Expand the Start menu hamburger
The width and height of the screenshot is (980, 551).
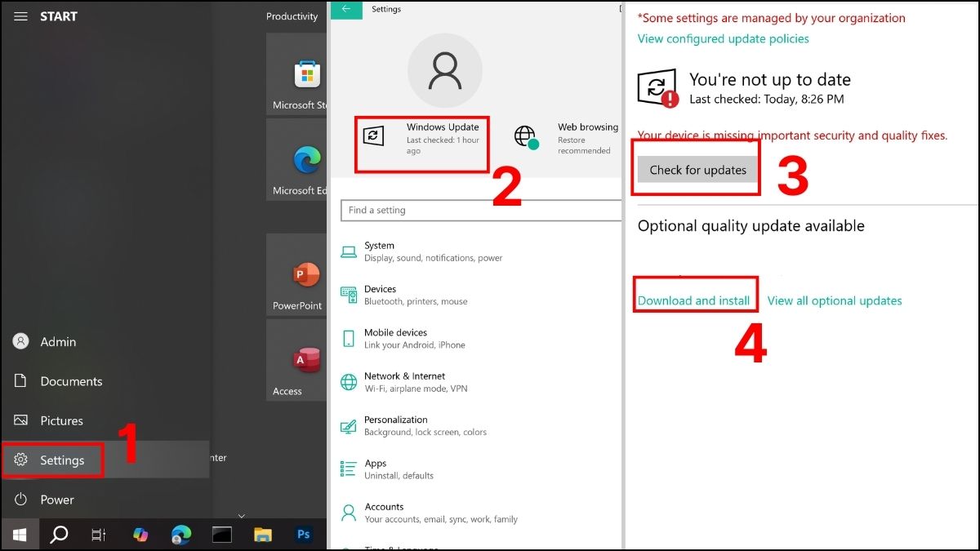click(20, 16)
